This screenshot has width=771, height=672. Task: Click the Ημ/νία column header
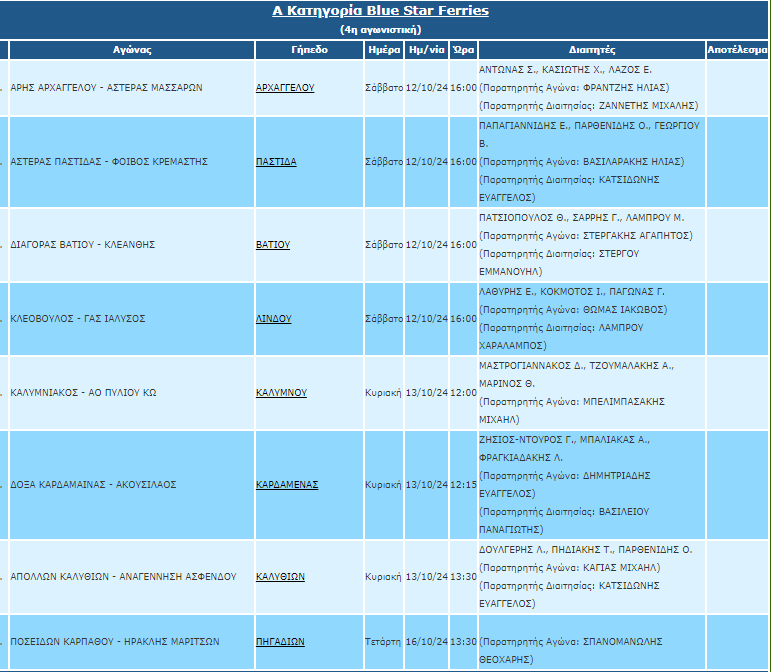(426, 50)
